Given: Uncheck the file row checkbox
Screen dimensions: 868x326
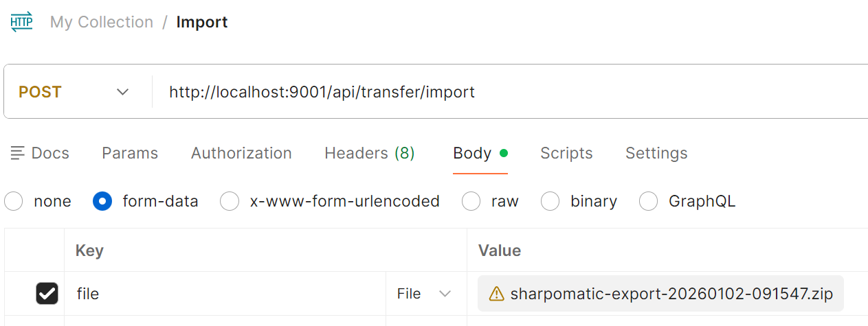Looking at the screenshot, I should pos(47,294).
